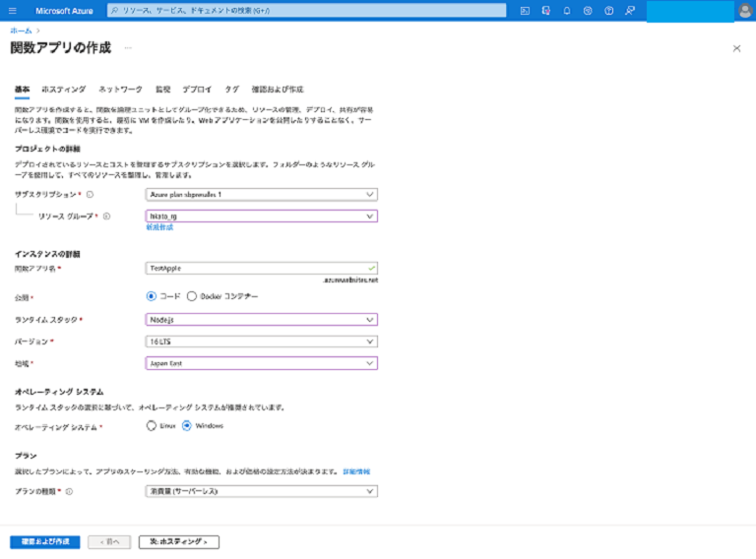
Task: Click the プラン section heading
Action: 26,456
